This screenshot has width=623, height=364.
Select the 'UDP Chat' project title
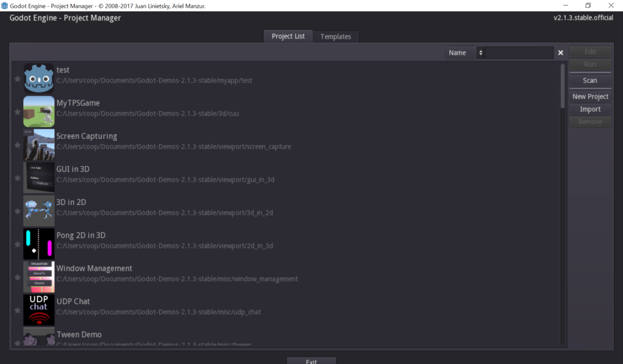[x=73, y=301]
